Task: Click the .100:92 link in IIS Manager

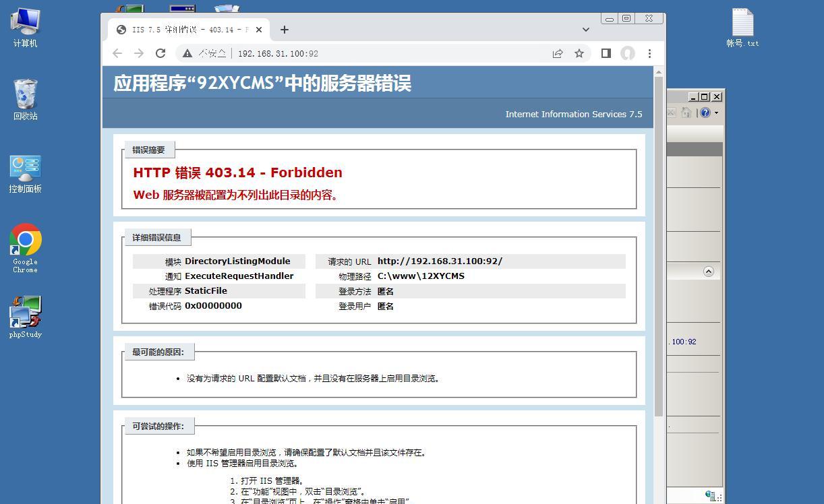Action: [x=684, y=342]
